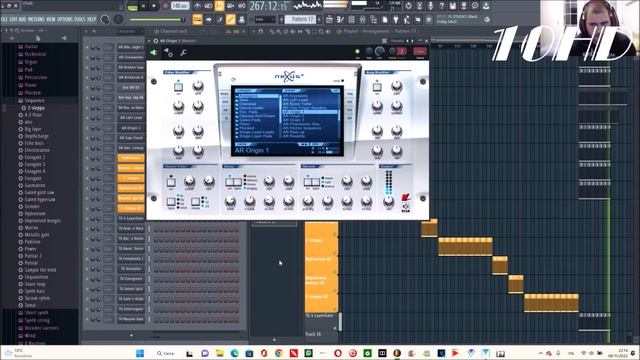Toggle the green pattern/song mode switch
The height and width of the screenshot is (360, 640).
coord(132,7)
